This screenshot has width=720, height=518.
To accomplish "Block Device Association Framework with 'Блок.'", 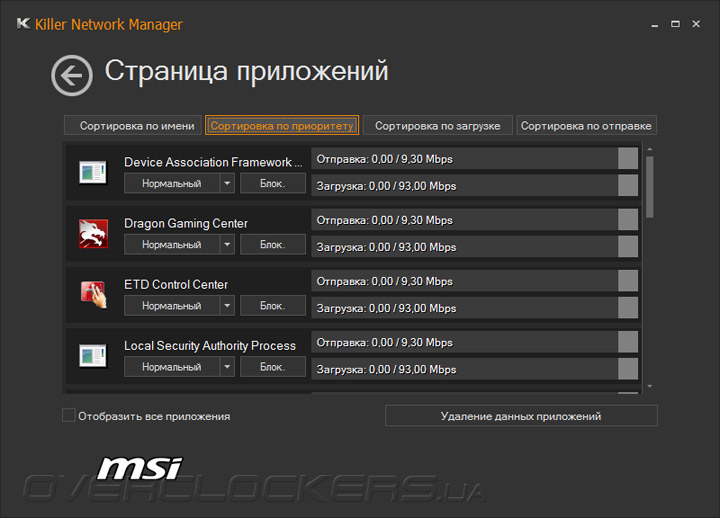I will 273,183.
